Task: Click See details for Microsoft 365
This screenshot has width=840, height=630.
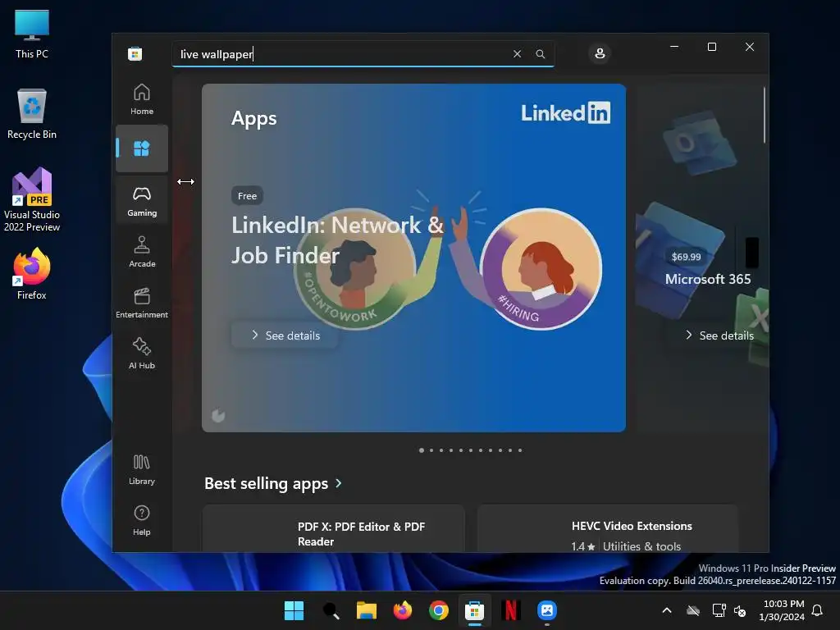Action: coord(719,336)
